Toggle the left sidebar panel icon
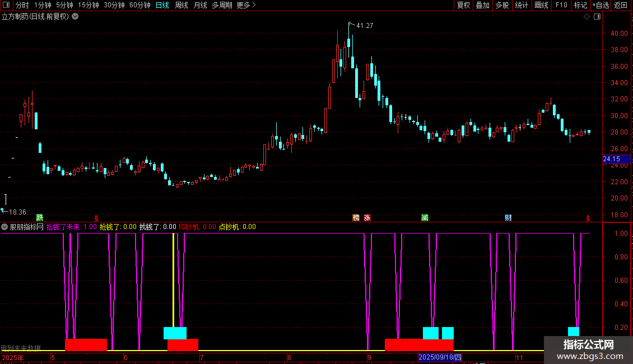The height and width of the screenshot is (364, 633). [x=6, y=5]
